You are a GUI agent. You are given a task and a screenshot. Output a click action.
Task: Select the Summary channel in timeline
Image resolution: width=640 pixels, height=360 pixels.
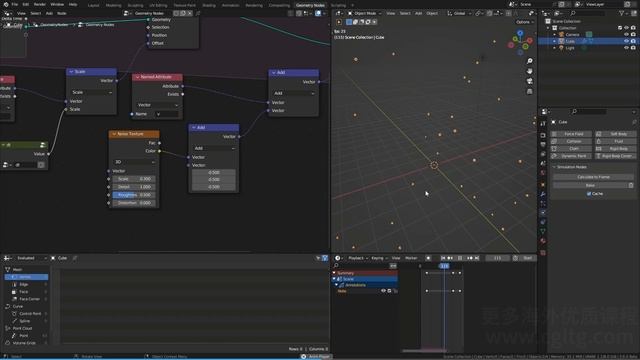coord(365,273)
